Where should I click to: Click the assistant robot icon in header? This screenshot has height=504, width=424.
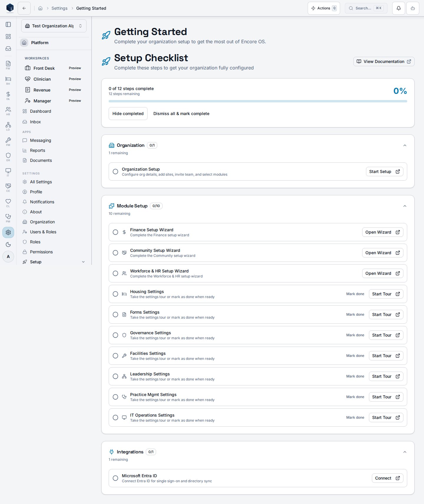pyautogui.click(x=413, y=8)
